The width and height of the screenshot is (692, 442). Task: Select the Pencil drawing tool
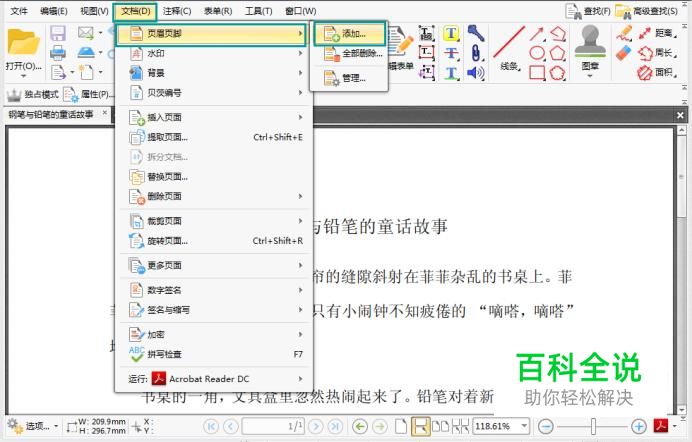pyautogui.click(x=624, y=33)
